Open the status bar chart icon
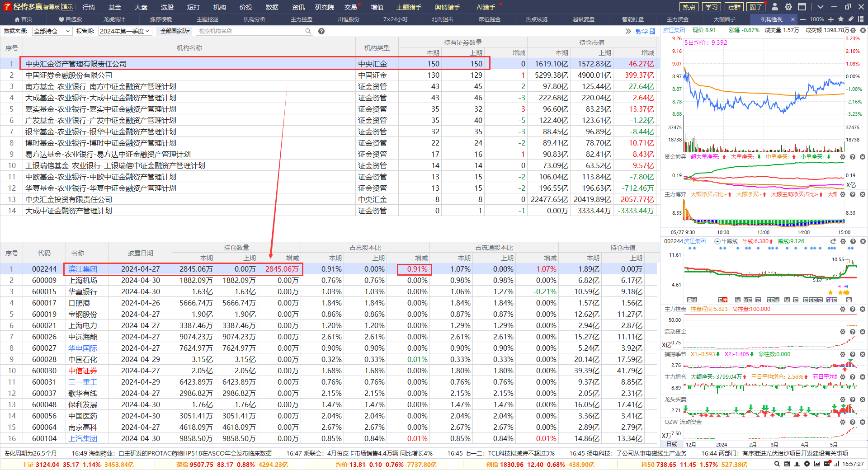This screenshot has height=470, width=868. (817, 464)
